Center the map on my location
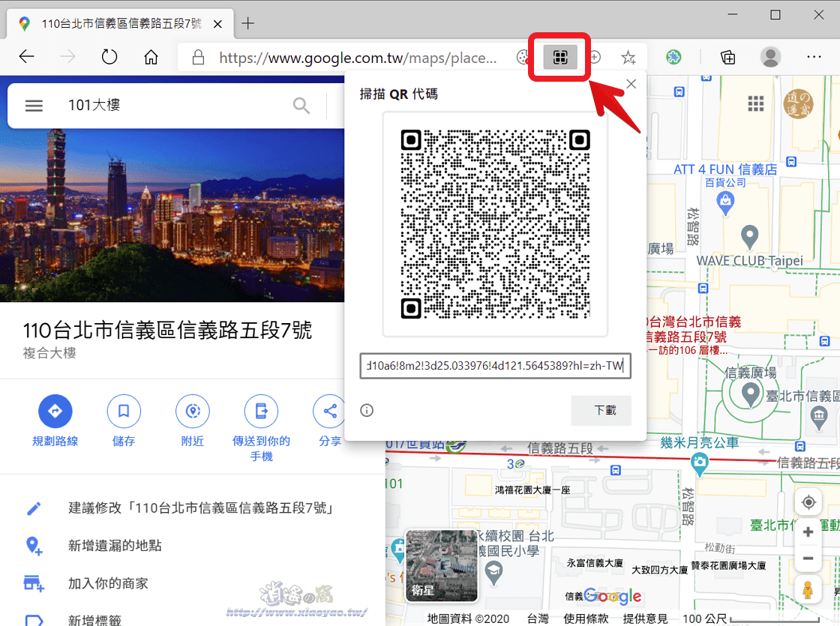This screenshot has height=626, width=840. [808, 502]
